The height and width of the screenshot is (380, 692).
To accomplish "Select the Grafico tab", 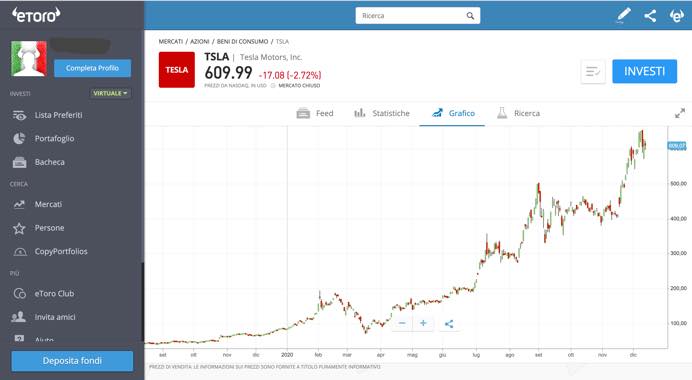I will [x=453, y=113].
